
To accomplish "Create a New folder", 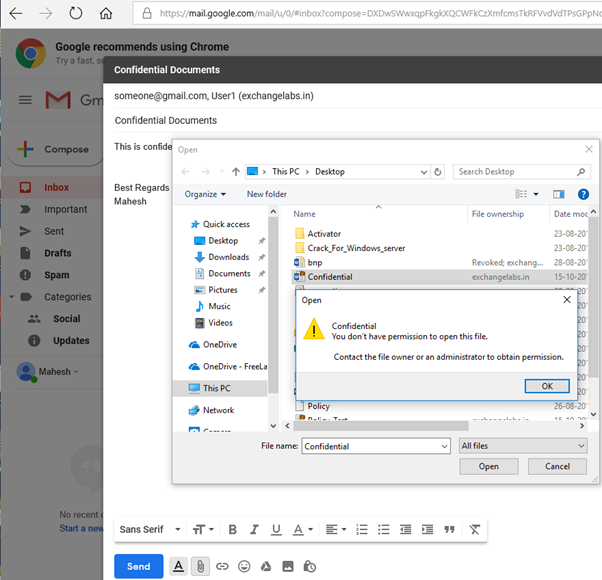I will click(266, 194).
